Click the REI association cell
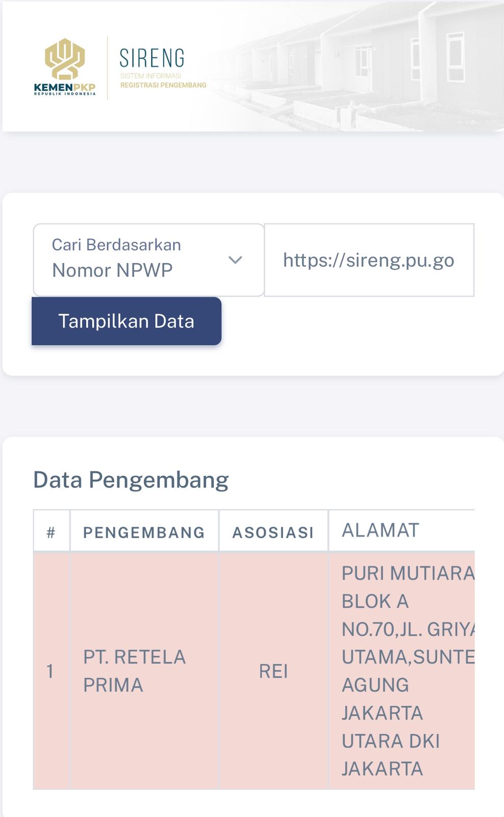This screenshot has width=504, height=817. [x=273, y=671]
